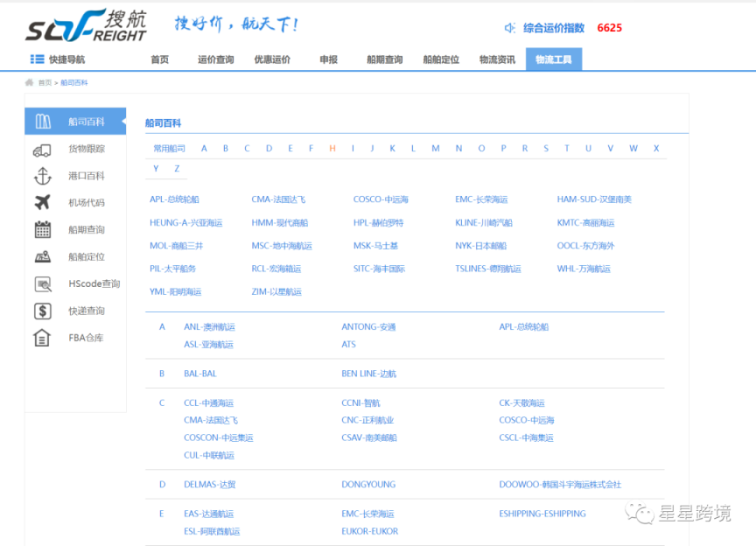The width and height of the screenshot is (756, 546).
Task: Click the 船司百科 breadcrumb link
Action: tap(74, 82)
